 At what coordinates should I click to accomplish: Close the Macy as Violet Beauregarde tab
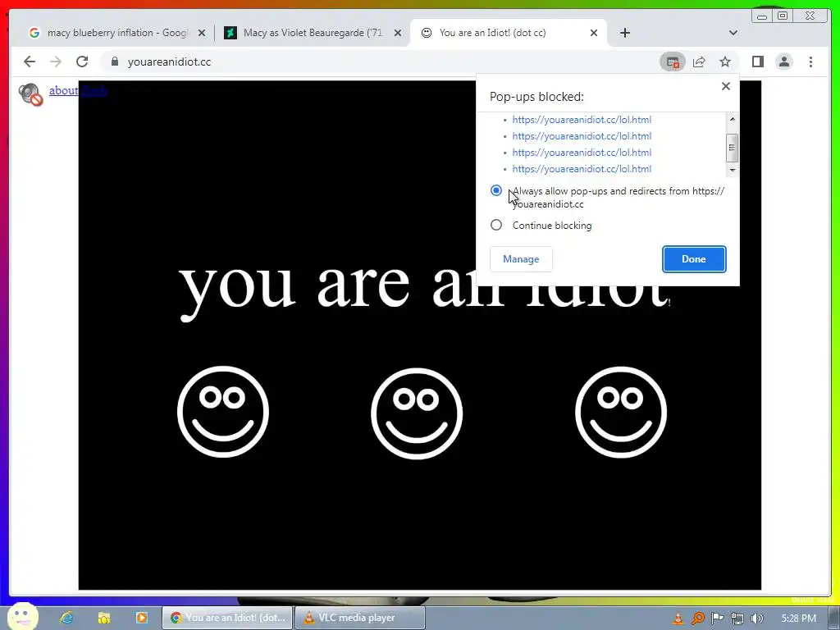pyautogui.click(x=398, y=33)
